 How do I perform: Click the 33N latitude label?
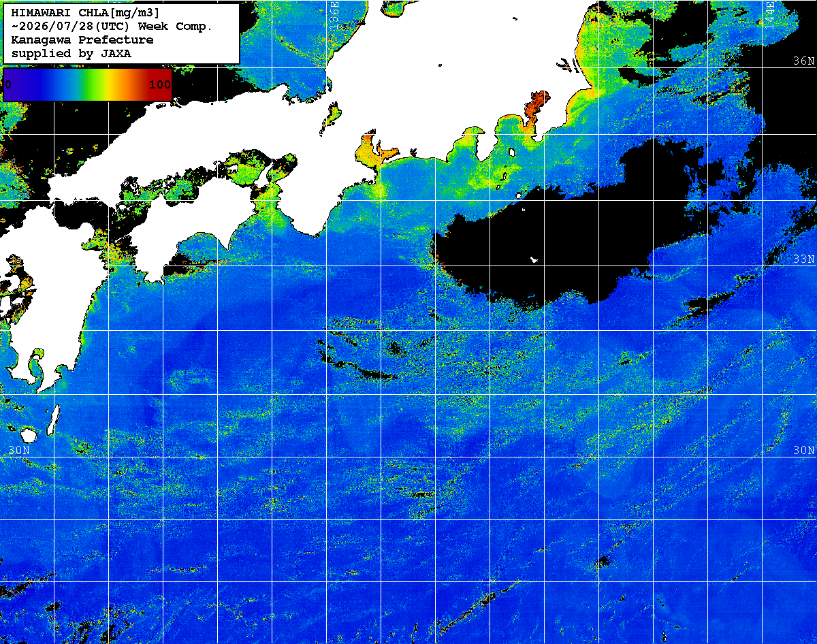(x=803, y=259)
